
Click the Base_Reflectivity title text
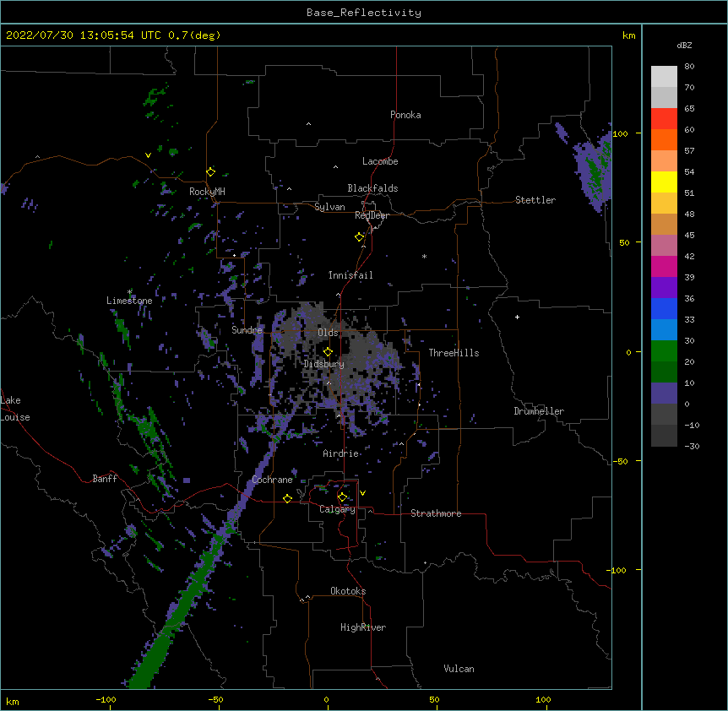coord(364,13)
